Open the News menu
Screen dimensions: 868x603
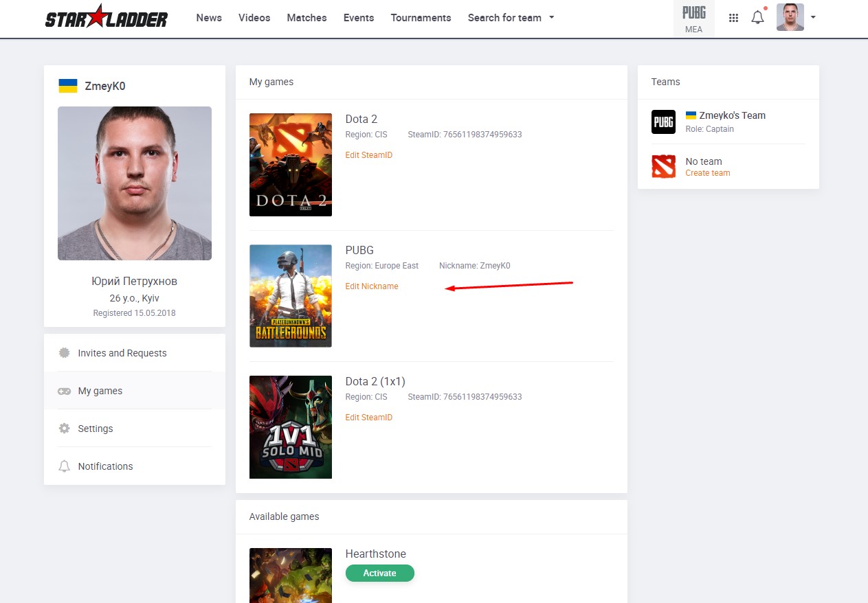coord(209,18)
